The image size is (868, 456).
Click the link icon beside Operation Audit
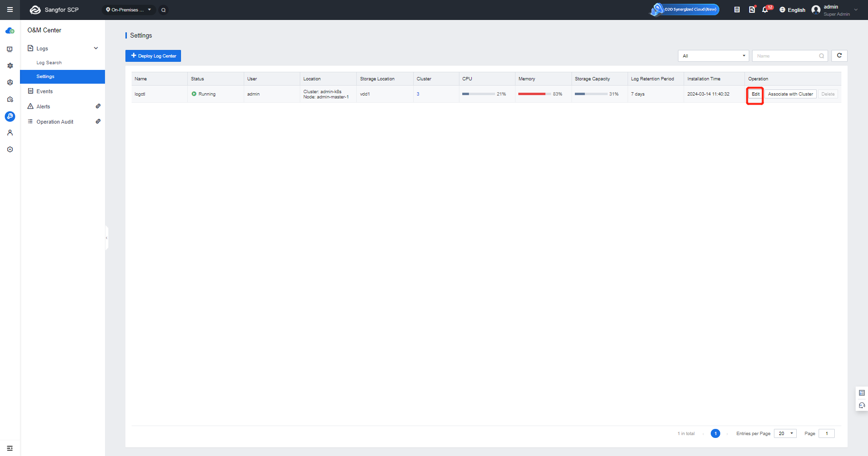coord(98,121)
